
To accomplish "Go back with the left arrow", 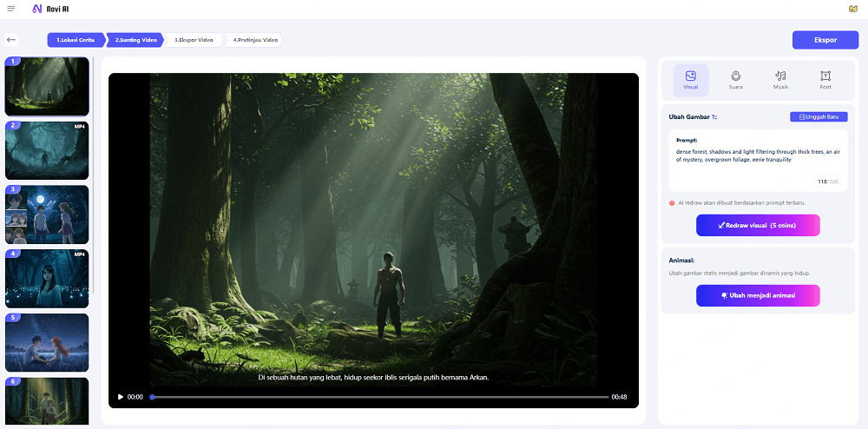I will coord(11,39).
